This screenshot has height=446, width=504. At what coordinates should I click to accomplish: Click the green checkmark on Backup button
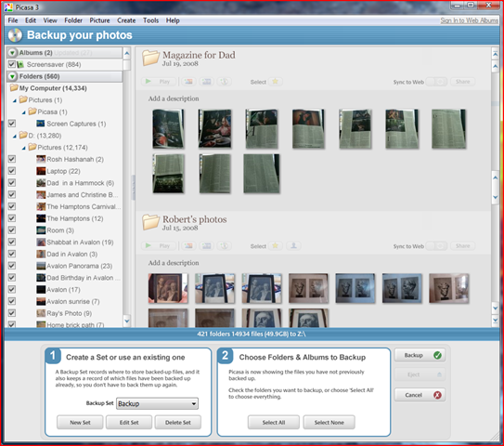[x=437, y=355]
